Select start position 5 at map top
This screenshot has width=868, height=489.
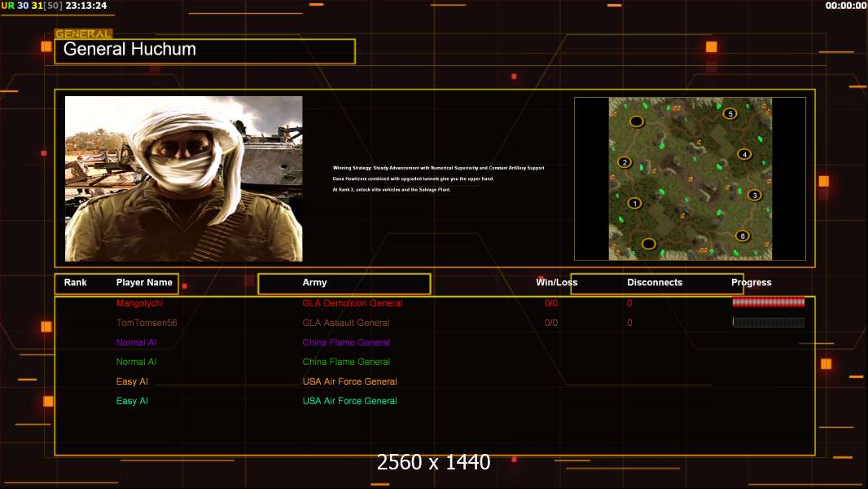click(730, 113)
